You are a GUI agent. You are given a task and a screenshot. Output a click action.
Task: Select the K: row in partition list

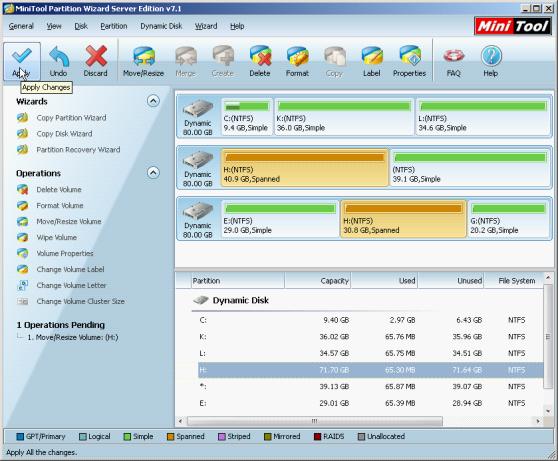click(370, 337)
